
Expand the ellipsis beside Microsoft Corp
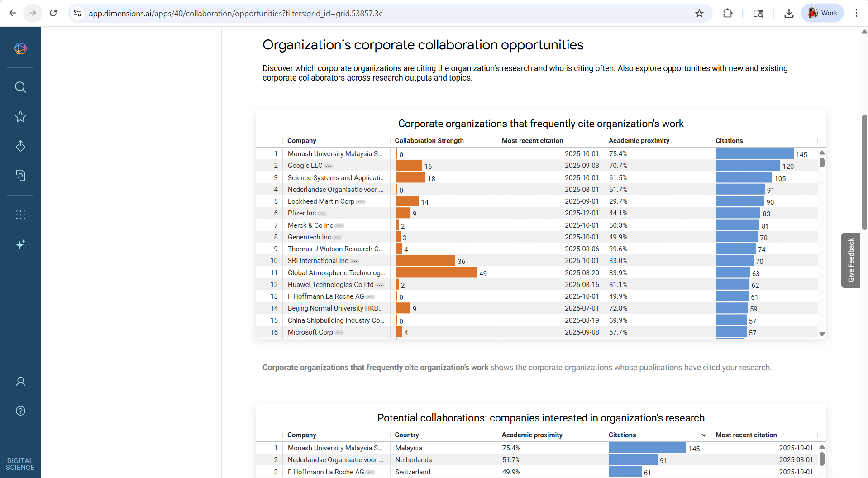tap(339, 333)
